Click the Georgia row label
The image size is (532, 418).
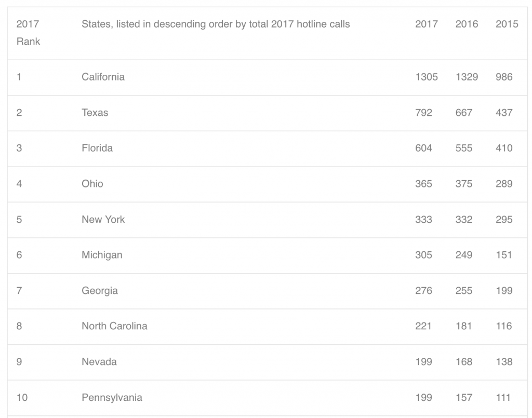pos(100,291)
